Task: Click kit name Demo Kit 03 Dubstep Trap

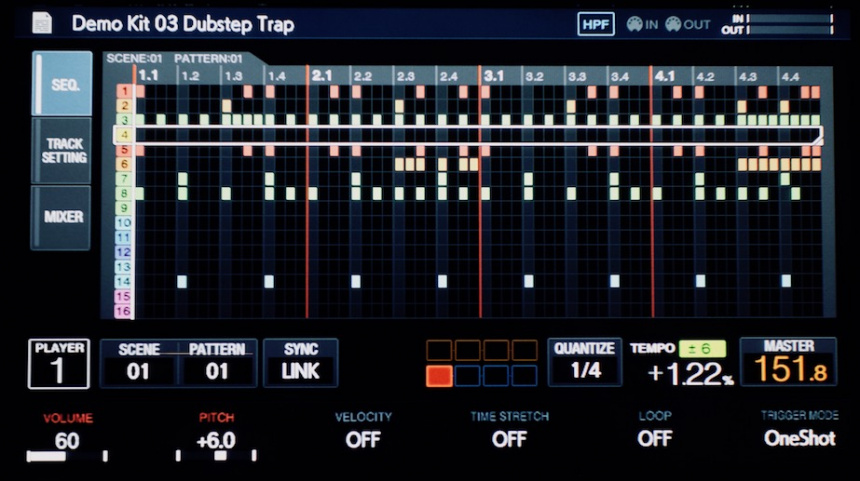Action: point(183,24)
